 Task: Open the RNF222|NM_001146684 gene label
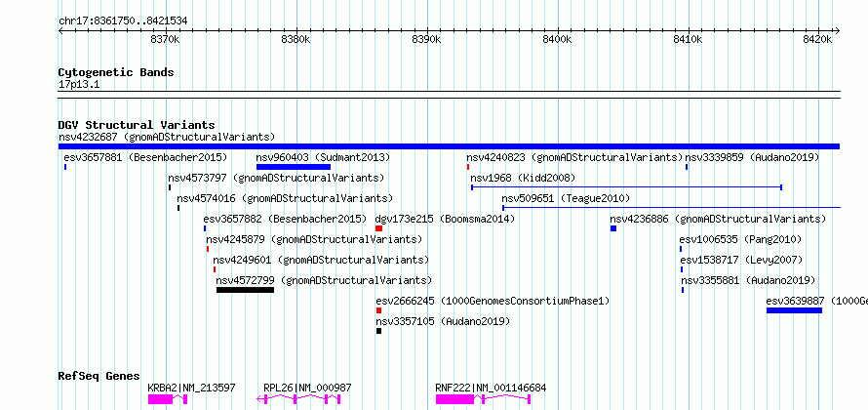pos(491,388)
